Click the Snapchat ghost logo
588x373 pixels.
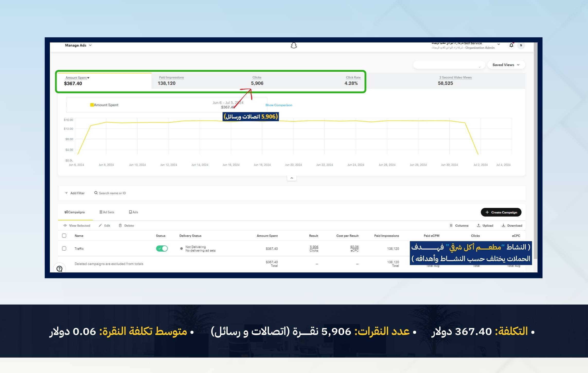[293, 46]
